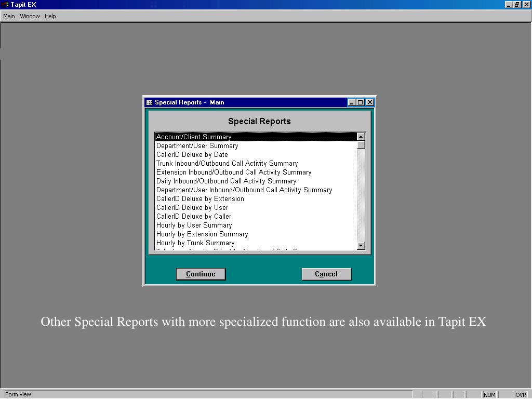Screen dimensions: 532x399
Task: Select Extension Inbound/Outbound Call Activity Summary
Action: coord(256,172)
